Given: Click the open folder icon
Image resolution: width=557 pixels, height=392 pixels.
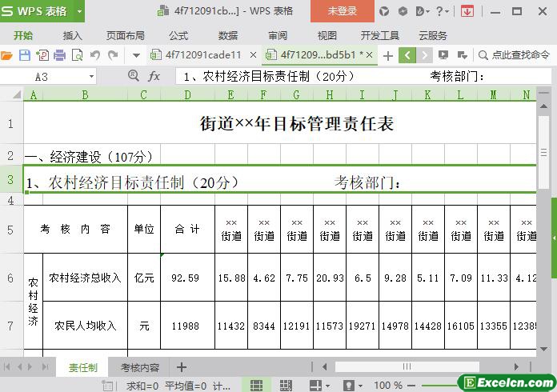Looking at the screenshot, I should point(7,55).
